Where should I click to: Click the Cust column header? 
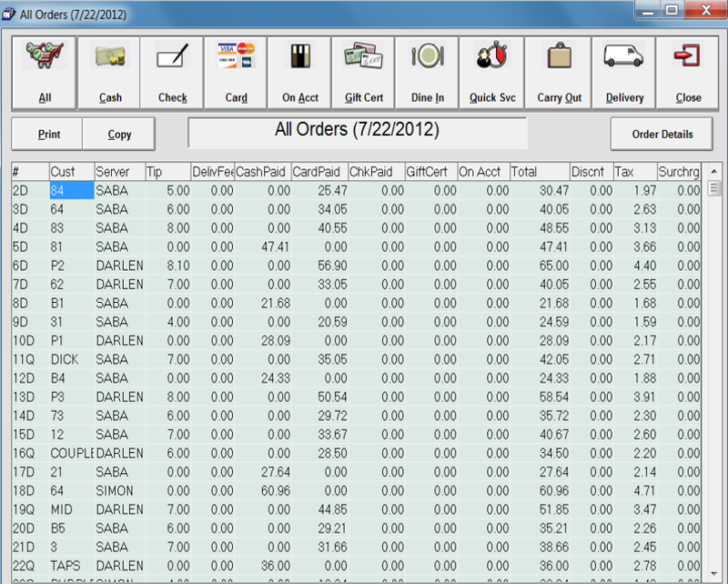click(72, 172)
